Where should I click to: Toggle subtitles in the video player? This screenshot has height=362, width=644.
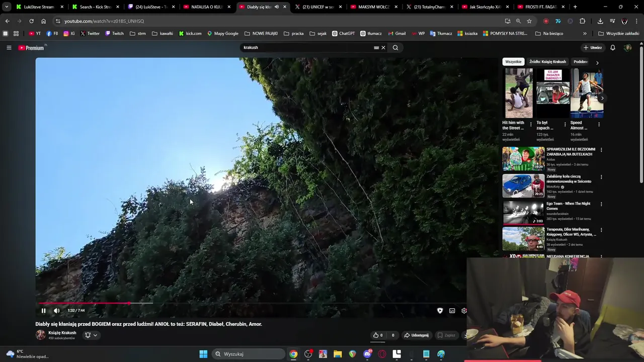tap(452, 311)
